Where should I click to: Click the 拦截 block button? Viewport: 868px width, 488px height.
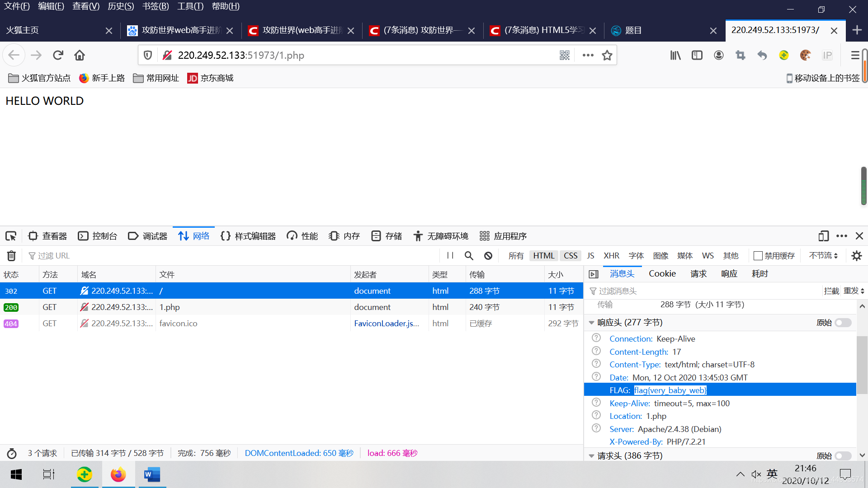[831, 291]
